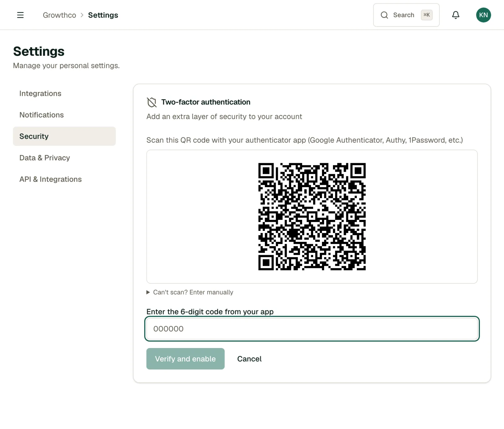Cancel the two-factor setup
The height and width of the screenshot is (429, 504).
click(249, 359)
